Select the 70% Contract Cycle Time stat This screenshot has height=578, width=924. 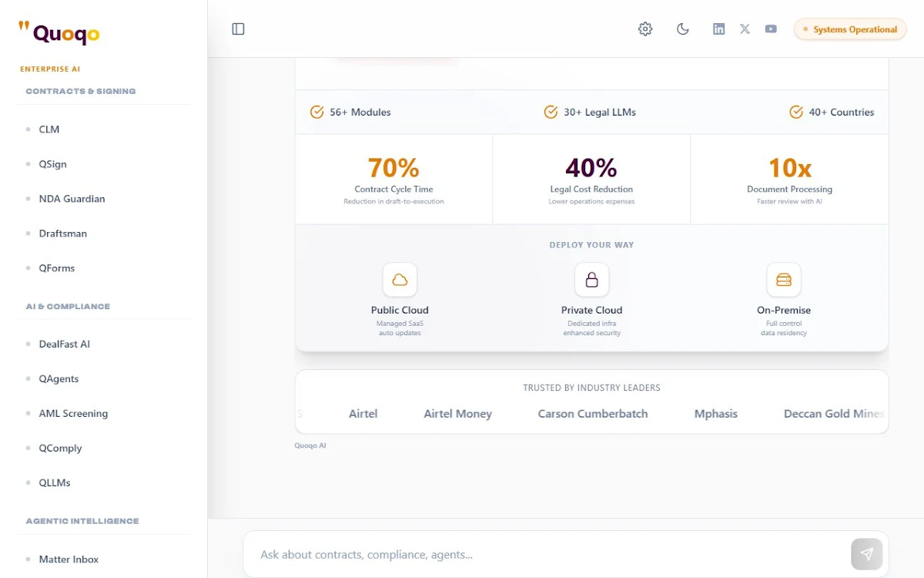tap(393, 180)
